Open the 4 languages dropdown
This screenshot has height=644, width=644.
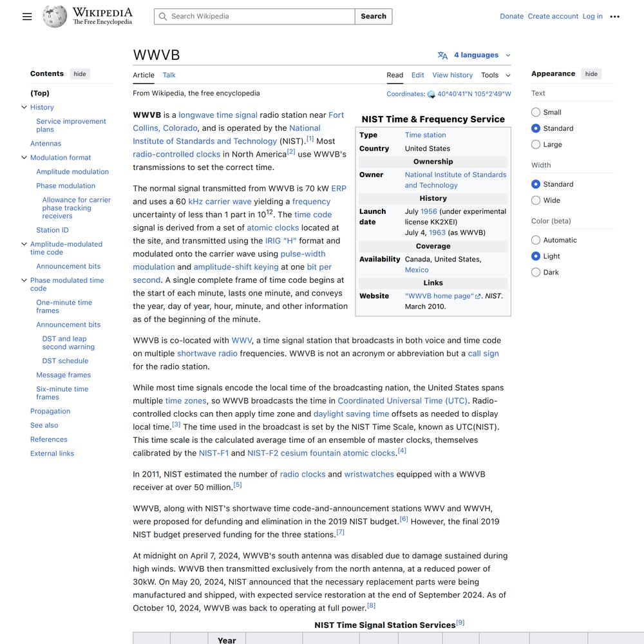(476, 55)
